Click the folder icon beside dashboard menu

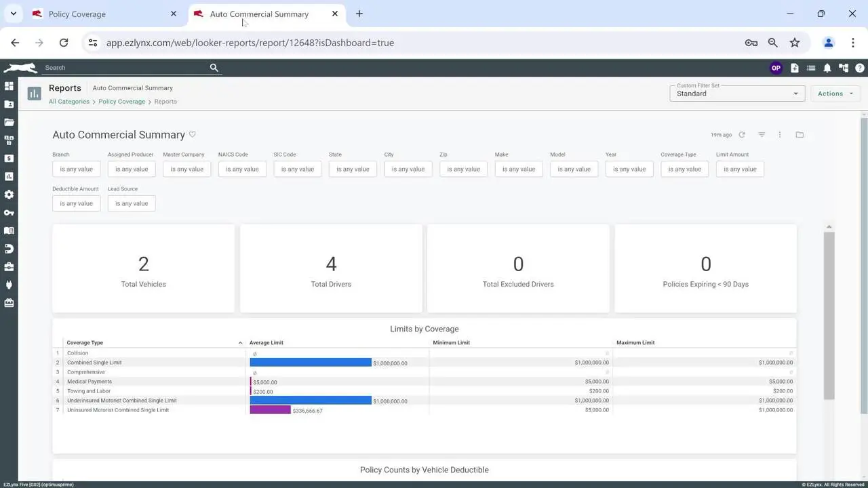coord(800,135)
